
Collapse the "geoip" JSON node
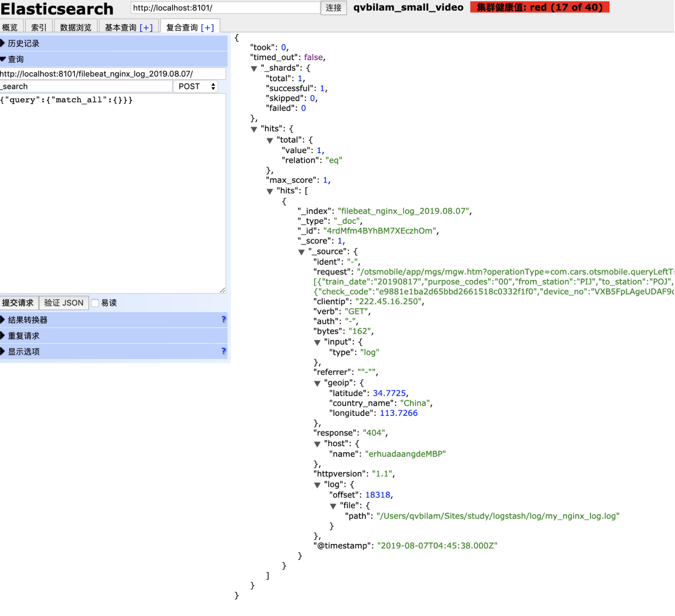[x=317, y=383]
